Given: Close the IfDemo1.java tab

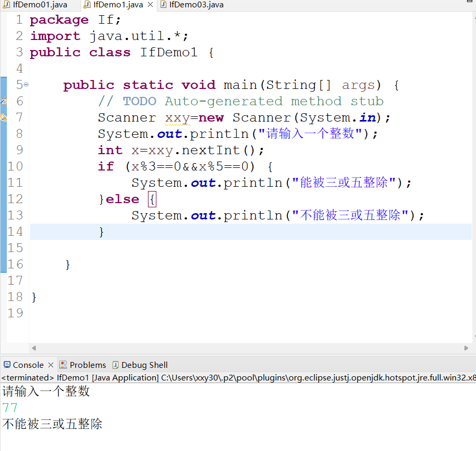Looking at the screenshot, I should (150, 5).
